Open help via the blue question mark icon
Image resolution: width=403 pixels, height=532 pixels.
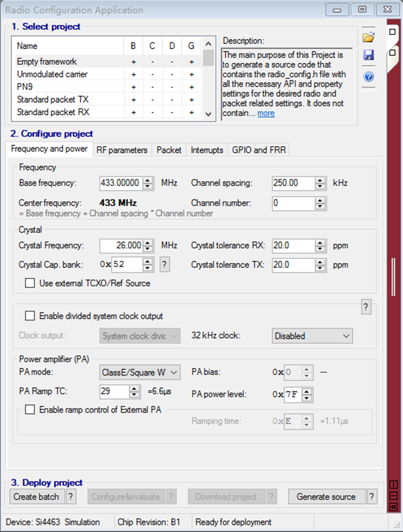coord(368,76)
